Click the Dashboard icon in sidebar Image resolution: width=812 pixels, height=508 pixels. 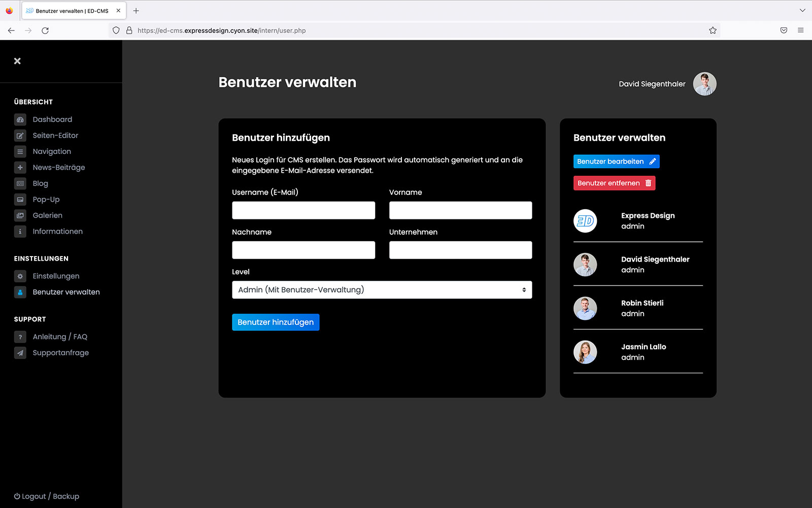point(20,120)
